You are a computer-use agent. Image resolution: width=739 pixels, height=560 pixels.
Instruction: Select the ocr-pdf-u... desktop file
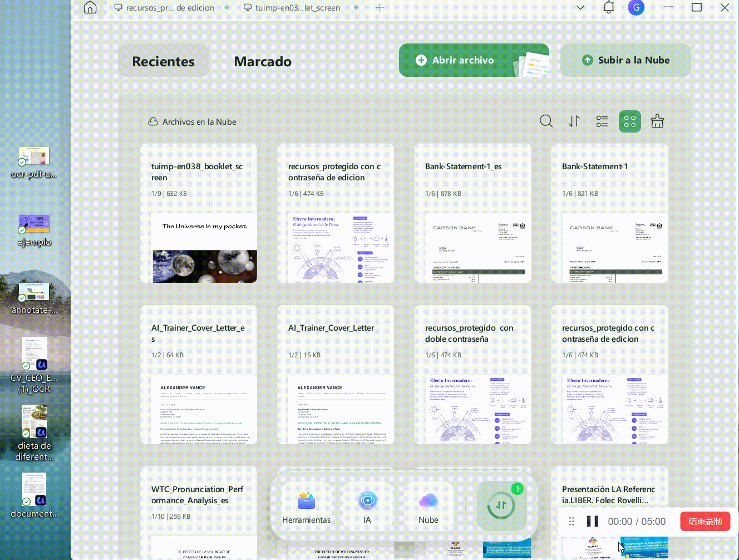pos(34,163)
